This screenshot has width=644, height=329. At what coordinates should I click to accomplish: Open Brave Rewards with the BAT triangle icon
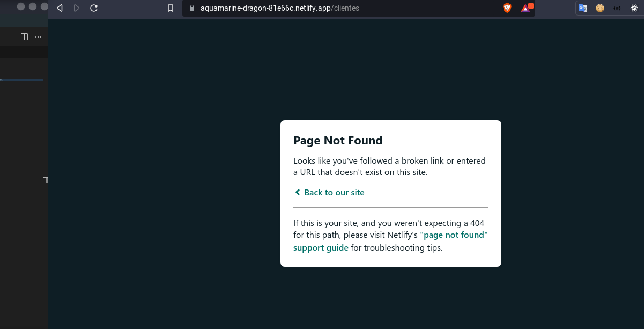tap(524, 9)
